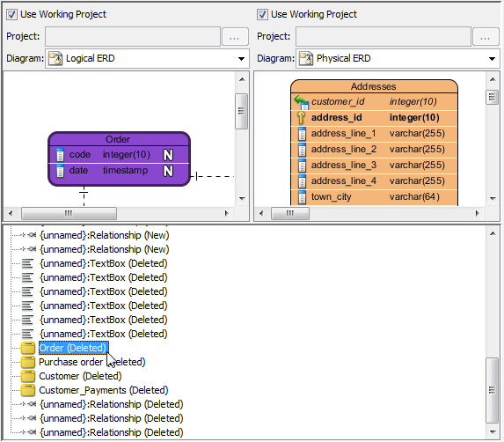This screenshot has width=504, height=442.
Task: Select the address_id column name
Action: click(x=337, y=118)
